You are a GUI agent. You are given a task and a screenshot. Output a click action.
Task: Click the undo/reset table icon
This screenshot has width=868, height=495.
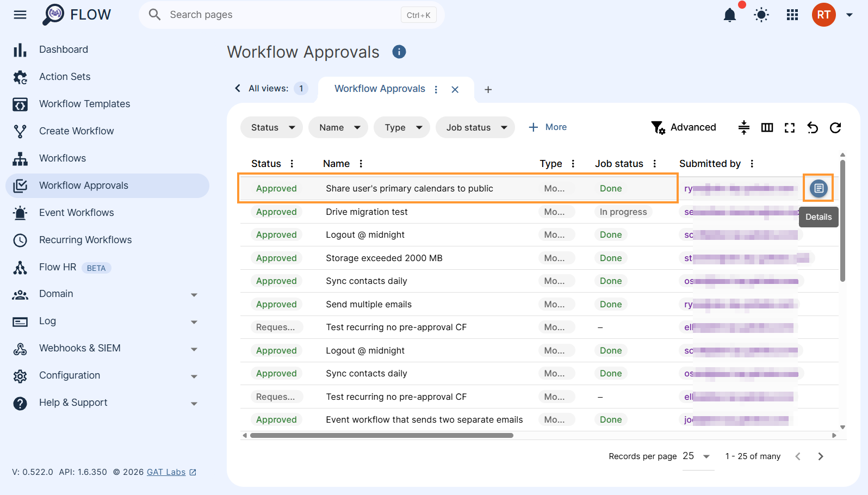[813, 127]
